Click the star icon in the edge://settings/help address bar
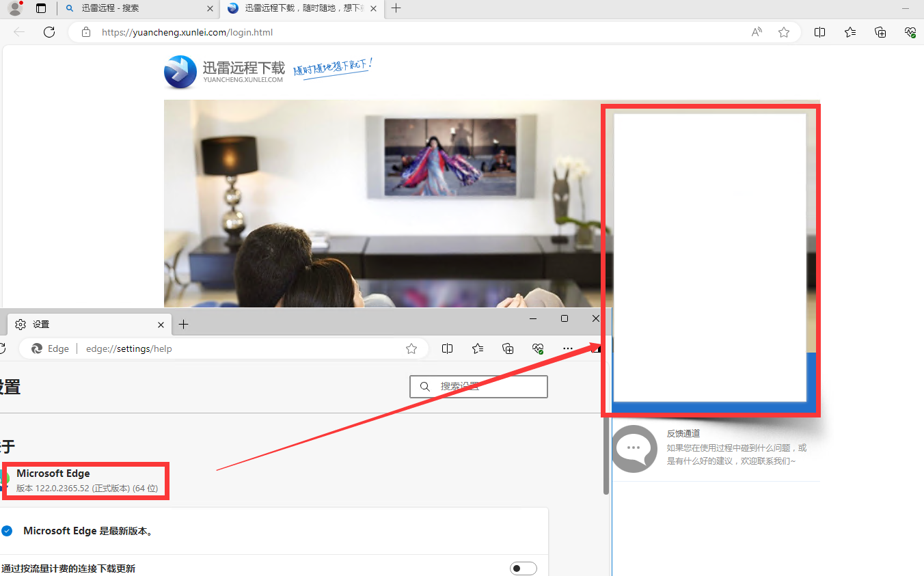Viewport: 924px width, 576px height. pyautogui.click(x=411, y=348)
